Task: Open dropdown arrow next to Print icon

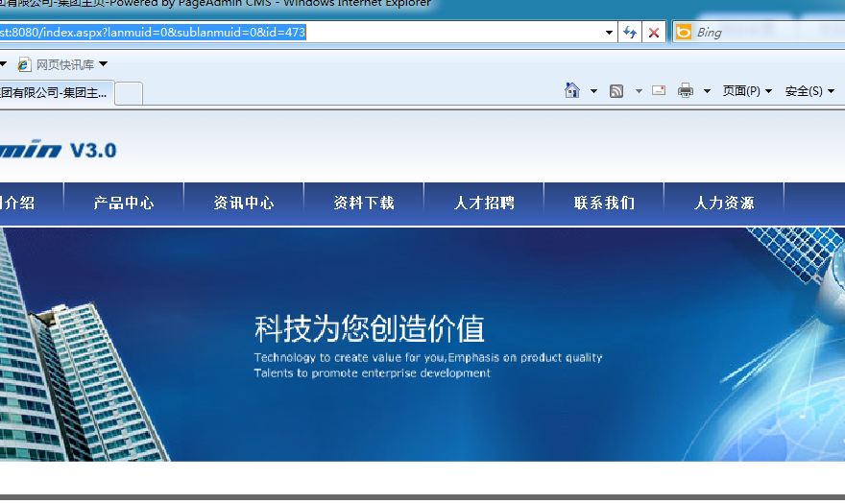Action: click(x=707, y=91)
